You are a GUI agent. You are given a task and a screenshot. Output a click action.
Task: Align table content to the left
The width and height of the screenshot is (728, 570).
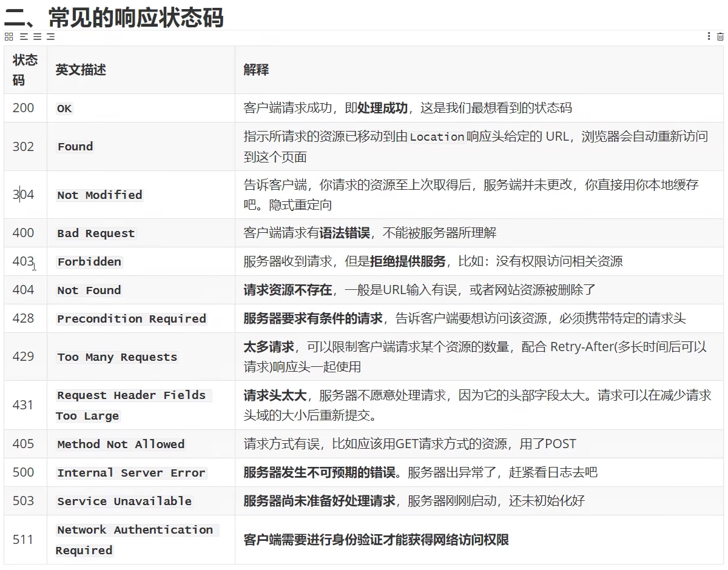24,37
